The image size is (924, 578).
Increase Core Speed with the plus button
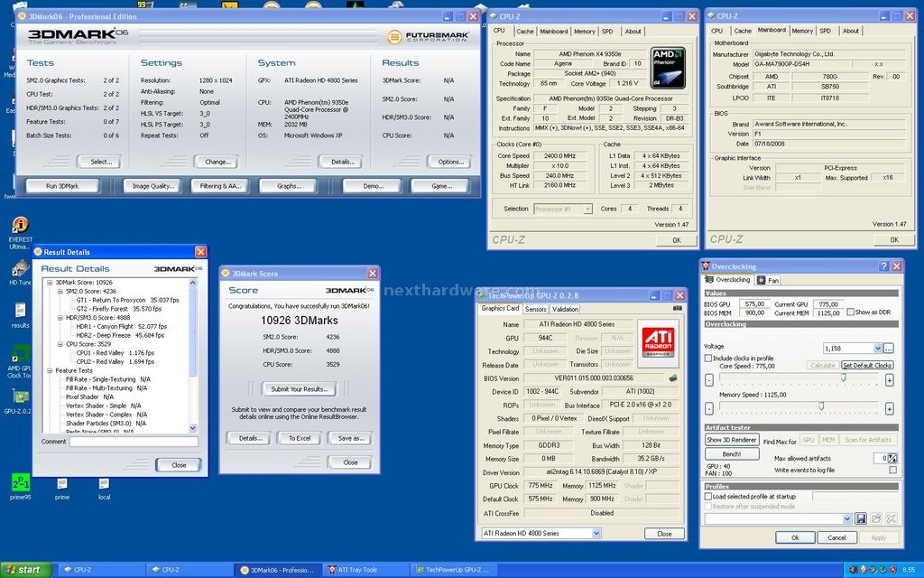click(x=889, y=380)
